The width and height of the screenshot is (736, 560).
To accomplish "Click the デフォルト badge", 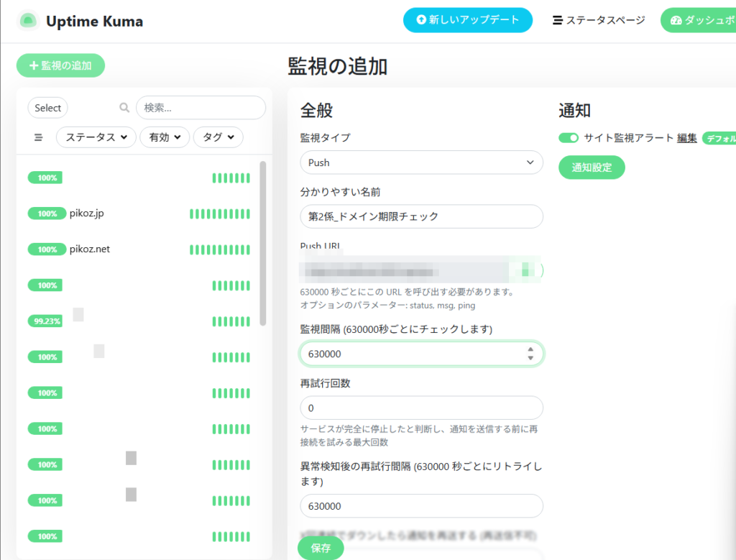I will [719, 139].
